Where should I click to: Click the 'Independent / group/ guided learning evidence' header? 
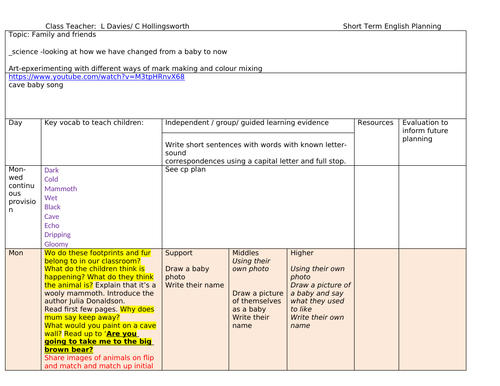tap(247, 123)
